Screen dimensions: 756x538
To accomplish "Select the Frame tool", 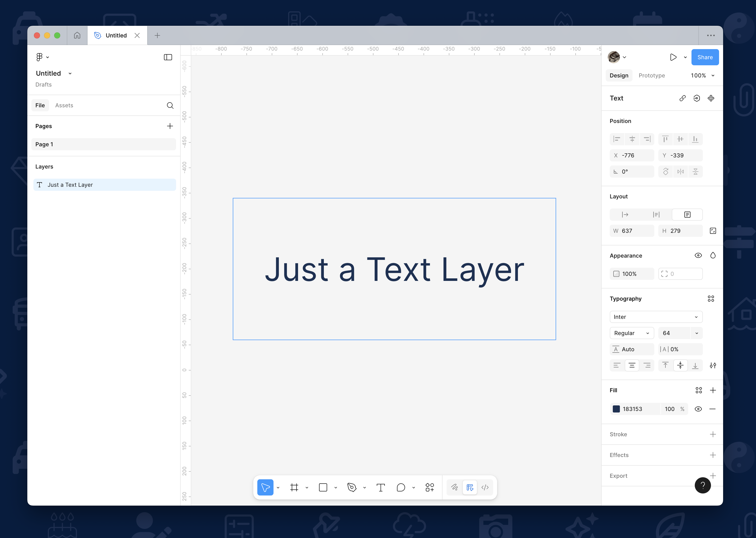I will [294, 487].
